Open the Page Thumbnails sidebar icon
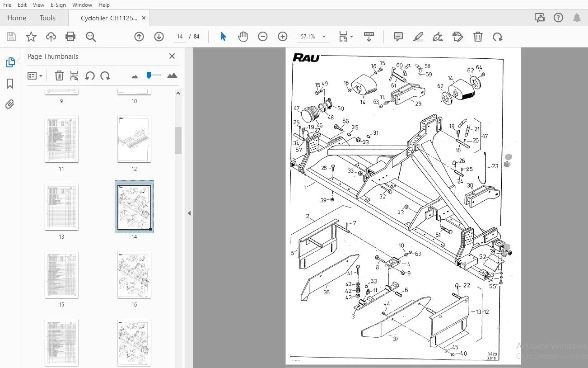588x368 pixels. coord(10,62)
